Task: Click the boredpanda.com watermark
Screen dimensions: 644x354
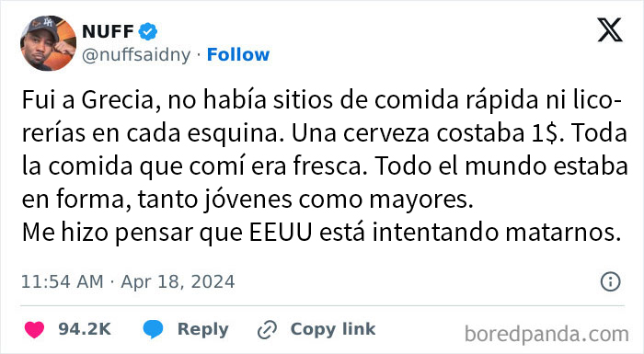Action: click(546, 334)
